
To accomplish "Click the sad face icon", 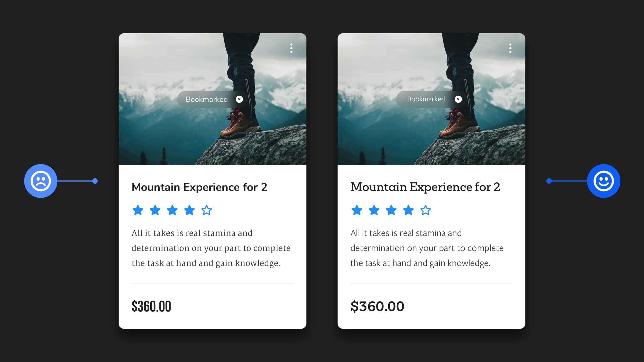I will point(41,181).
